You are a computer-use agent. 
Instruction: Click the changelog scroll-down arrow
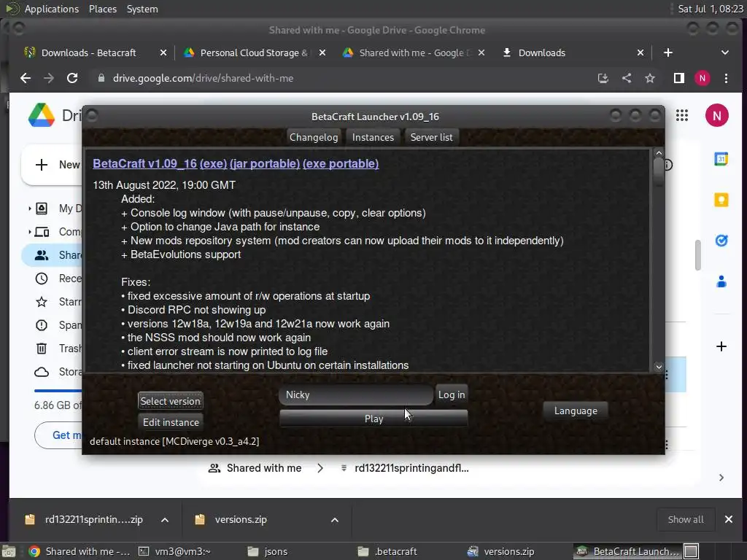click(659, 366)
